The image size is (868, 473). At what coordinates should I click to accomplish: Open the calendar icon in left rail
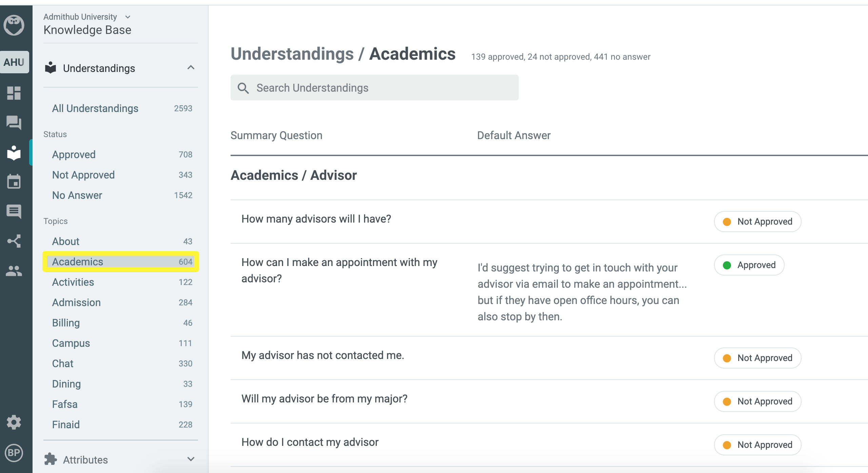point(14,182)
